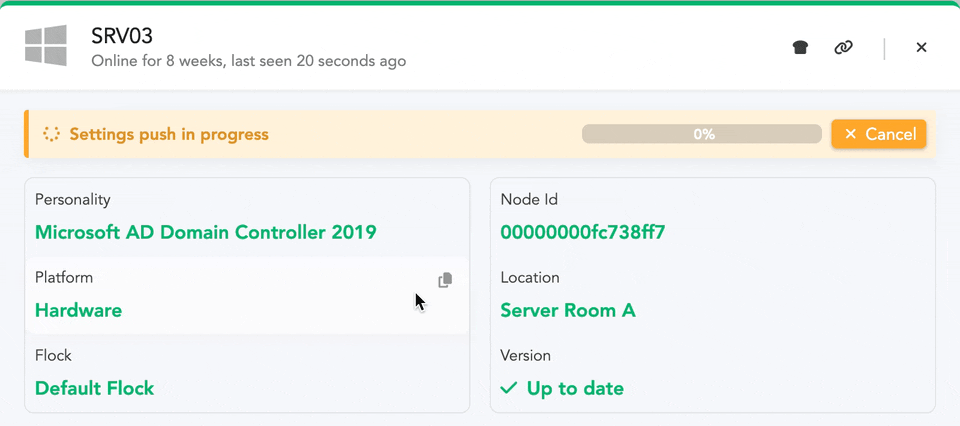The image size is (960, 426).
Task: Click the Location field label
Action: tap(530, 278)
